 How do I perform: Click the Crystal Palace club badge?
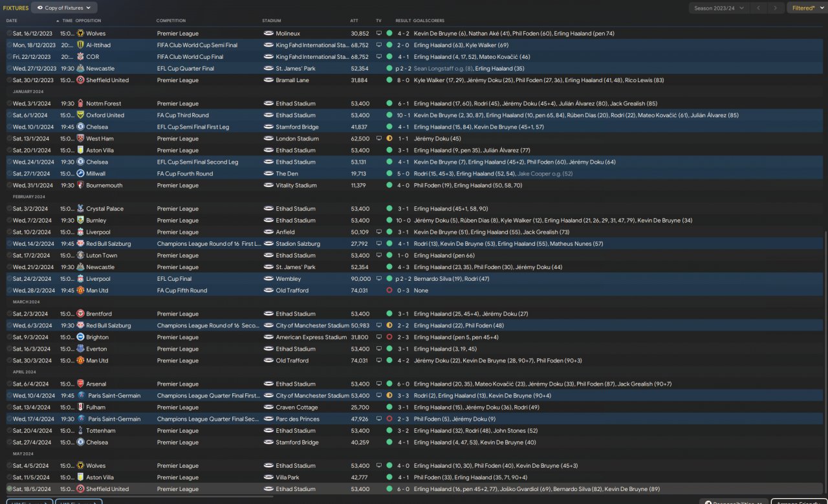(x=80, y=209)
